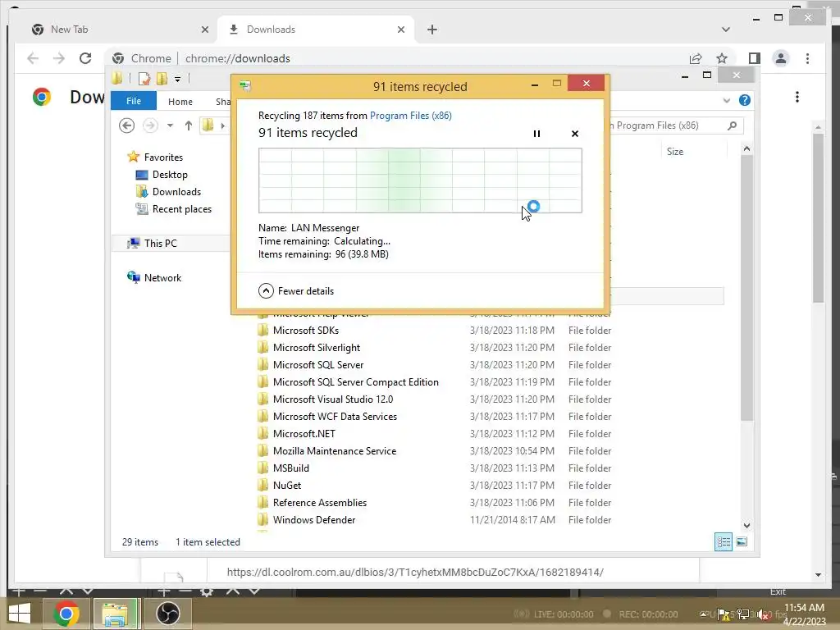Open the Chrome tab search dropdown
Screen dimensions: 840x630
pyautogui.click(x=726, y=30)
